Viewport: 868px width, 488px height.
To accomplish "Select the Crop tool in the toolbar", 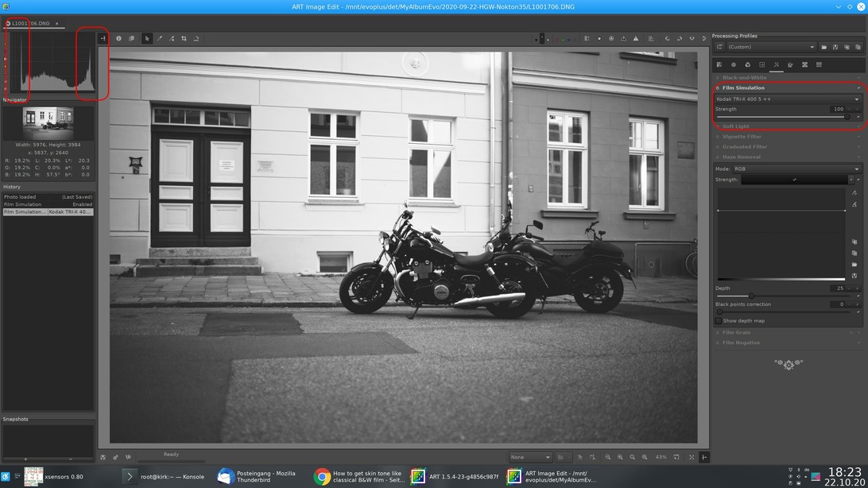I will pyautogui.click(x=184, y=38).
